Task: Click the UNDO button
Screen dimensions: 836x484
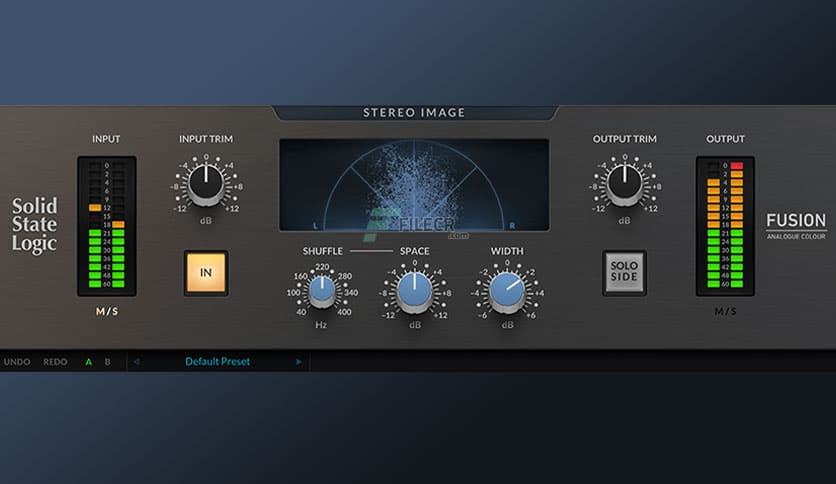Action: click(17, 362)
